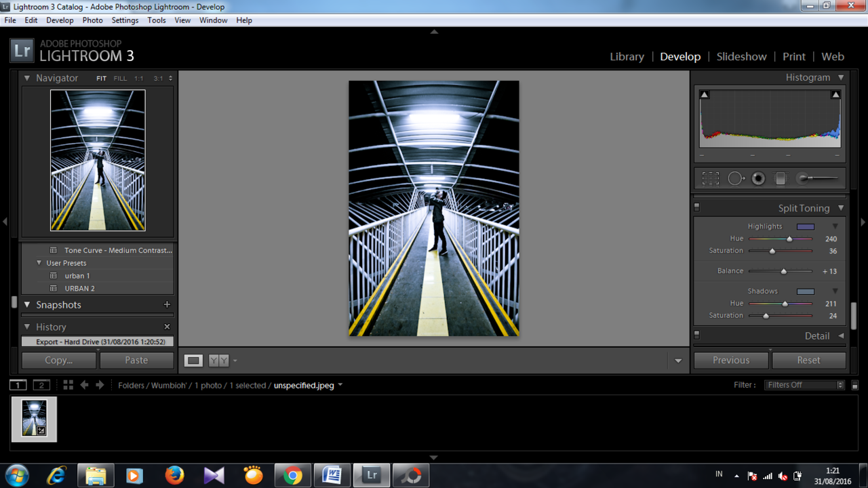Screen dimensions: 868x488
Task: Open Firefox from the taskbar
Action: click(174, 475)
